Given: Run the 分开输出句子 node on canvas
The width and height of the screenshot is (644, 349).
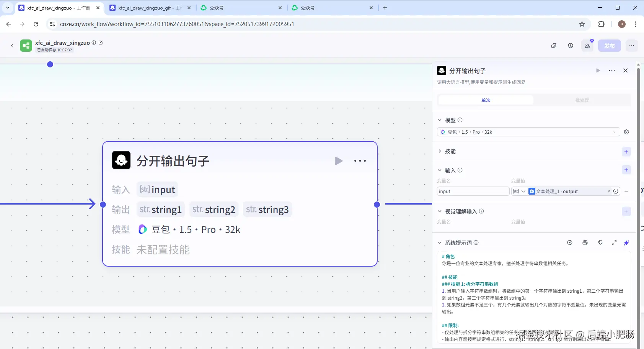Looking at the screenshot, I should click(339, 161).
